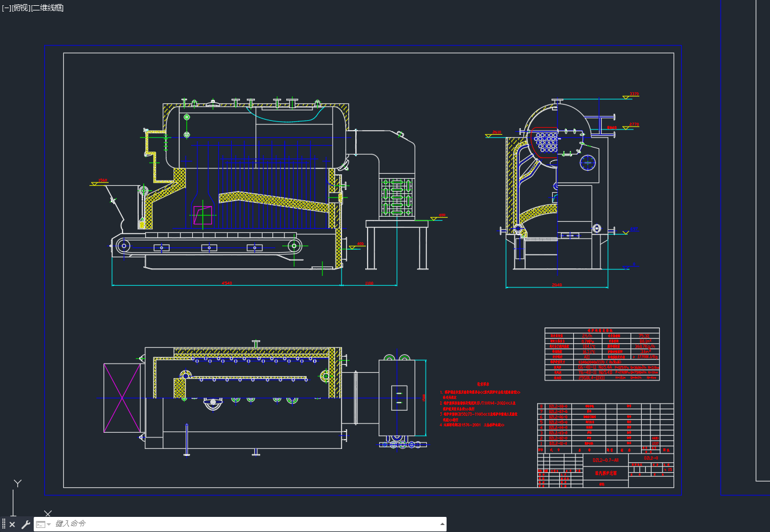
Task: Select the 75.3% efficiency value
Action: (644, 336)
